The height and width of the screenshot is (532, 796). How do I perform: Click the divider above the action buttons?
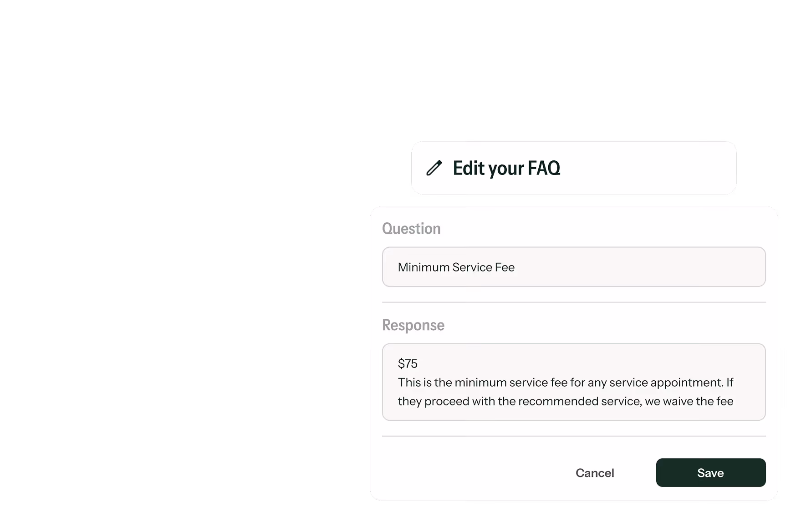coord(574,436)
